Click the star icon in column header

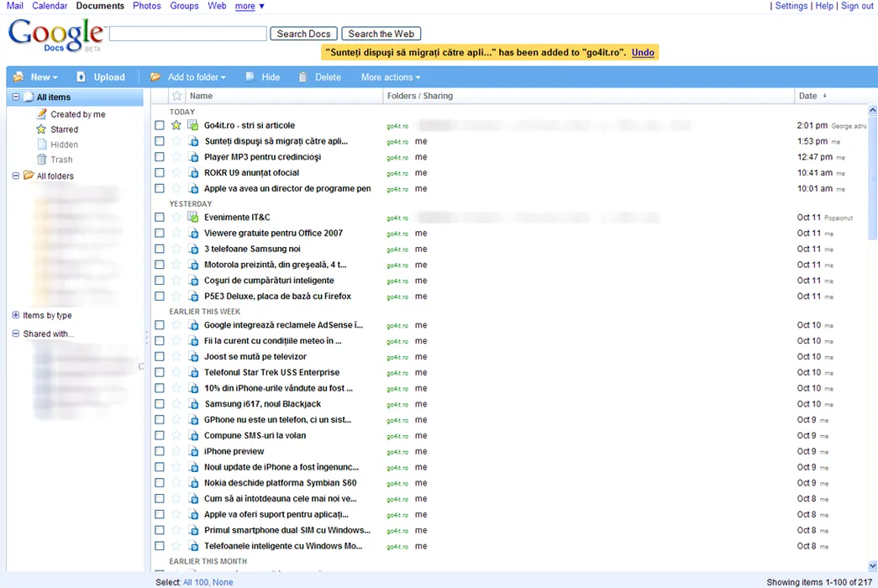pos(177,96)
